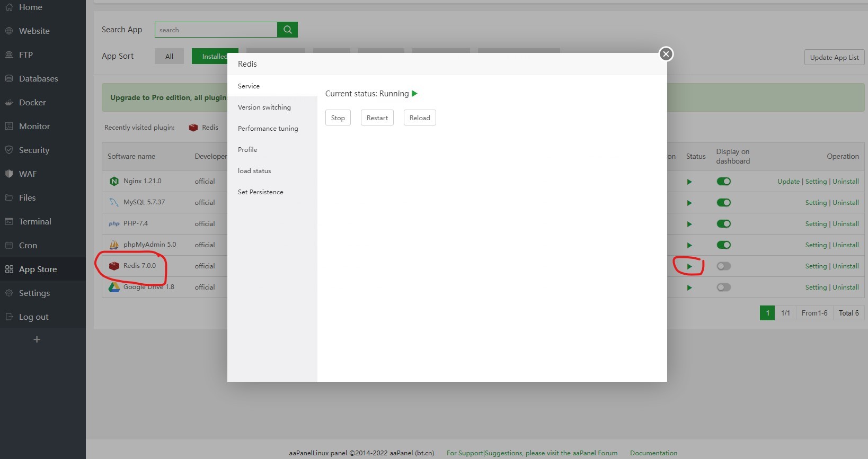868x459 pixels.
Task: Add a sidebar menu item with plus
Action: (37, 339)
